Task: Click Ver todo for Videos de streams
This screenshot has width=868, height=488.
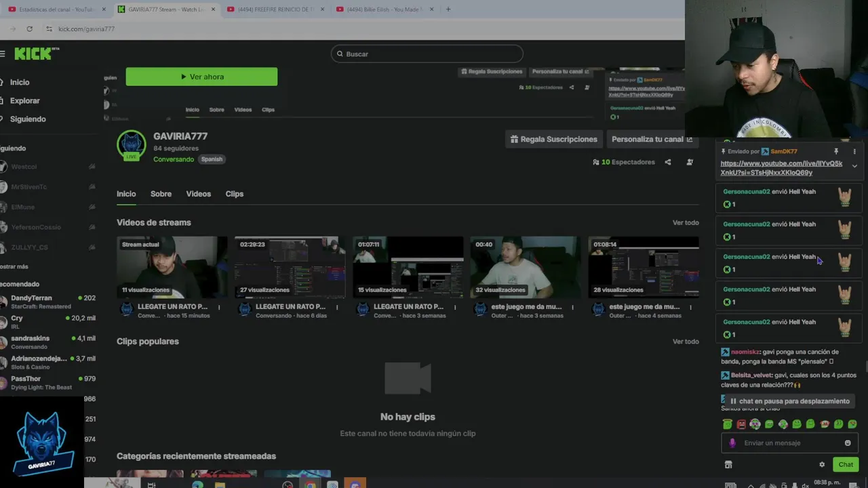Action: [686, 222]
